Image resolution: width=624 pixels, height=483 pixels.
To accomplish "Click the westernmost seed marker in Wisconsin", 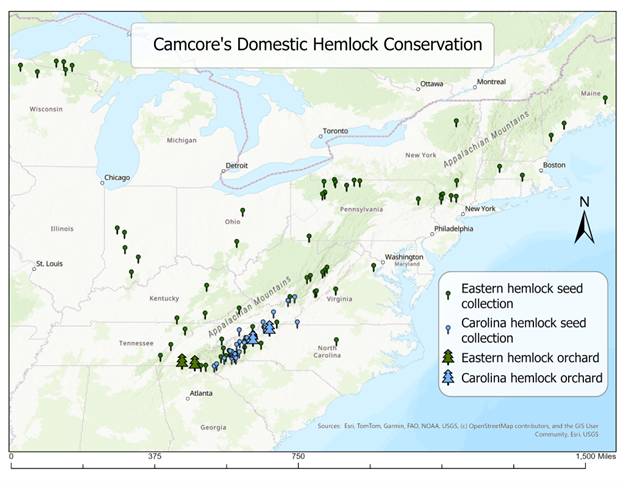I will coord(20,66).
